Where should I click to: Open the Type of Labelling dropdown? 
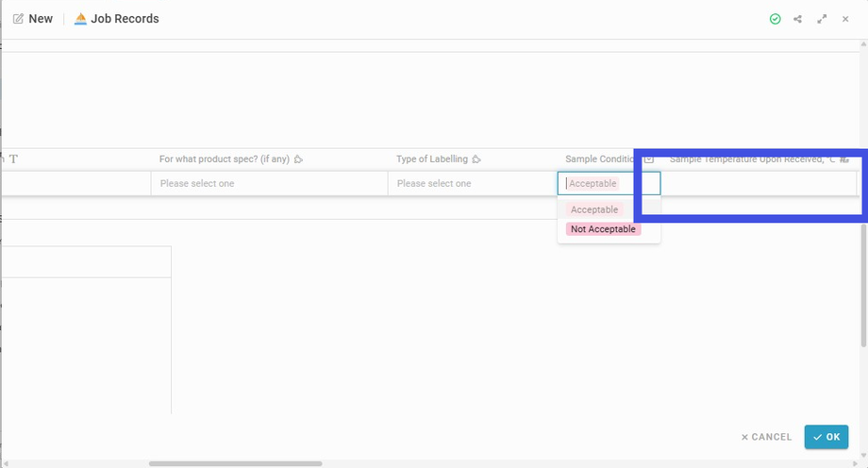click(472, 183)
